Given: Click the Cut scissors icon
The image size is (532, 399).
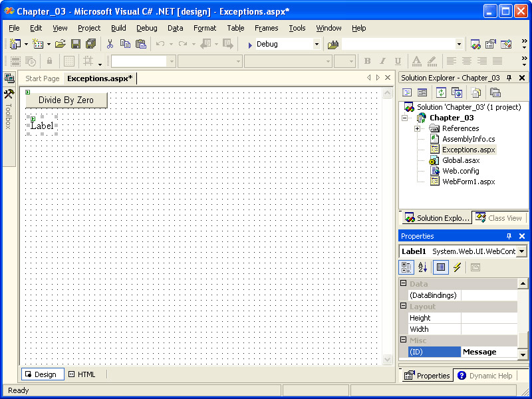Looking at the screenshot, I should point(110,44).
